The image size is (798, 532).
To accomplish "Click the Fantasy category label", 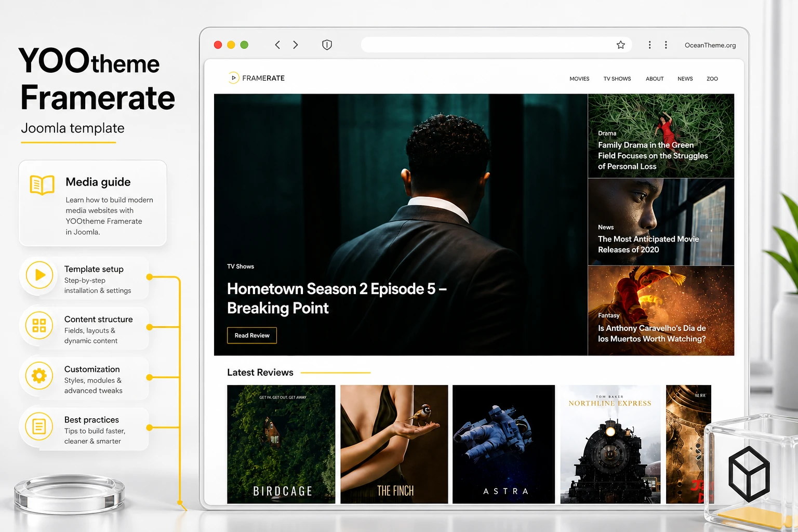I will pyautogui.click(x=609, y=315).
